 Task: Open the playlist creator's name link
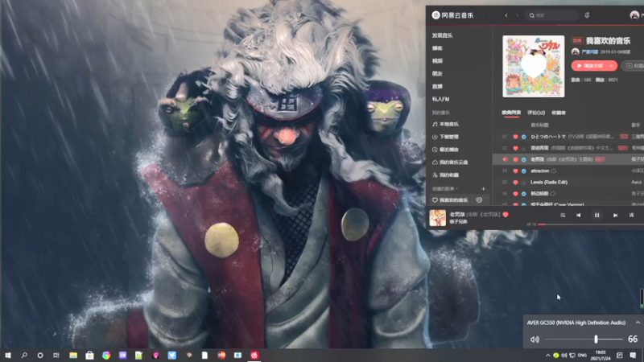(x=590, y=51)
